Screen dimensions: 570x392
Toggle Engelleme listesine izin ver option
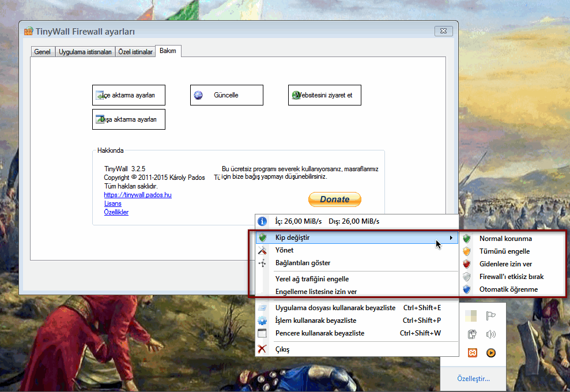357,292
